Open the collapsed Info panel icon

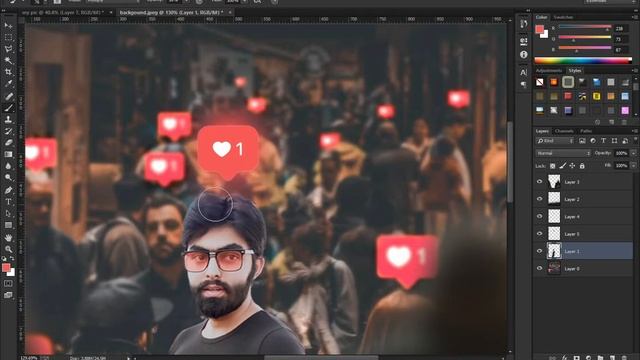click(x=524, y=54)
